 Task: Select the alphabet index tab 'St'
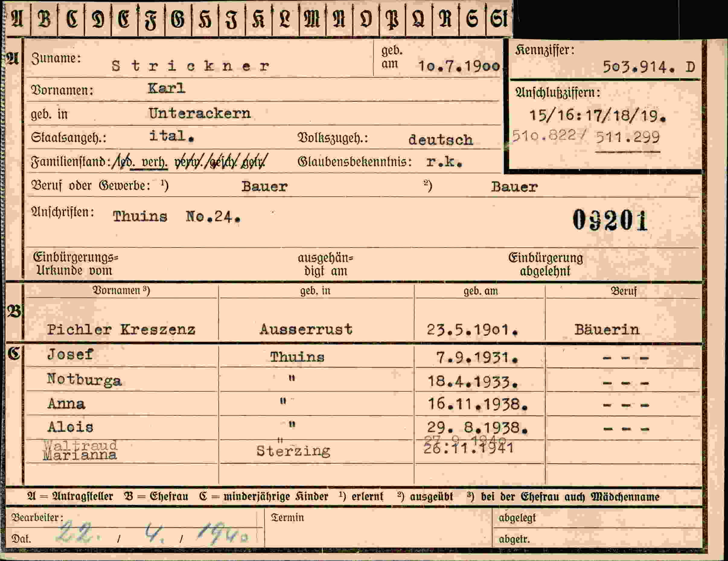tap(499, 18)
